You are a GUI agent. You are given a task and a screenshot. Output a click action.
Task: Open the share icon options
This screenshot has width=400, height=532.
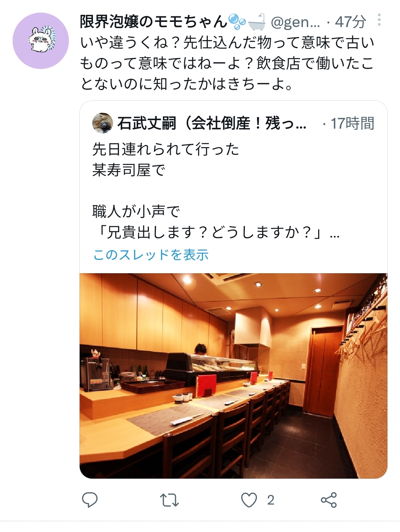[x=329, y=500]
